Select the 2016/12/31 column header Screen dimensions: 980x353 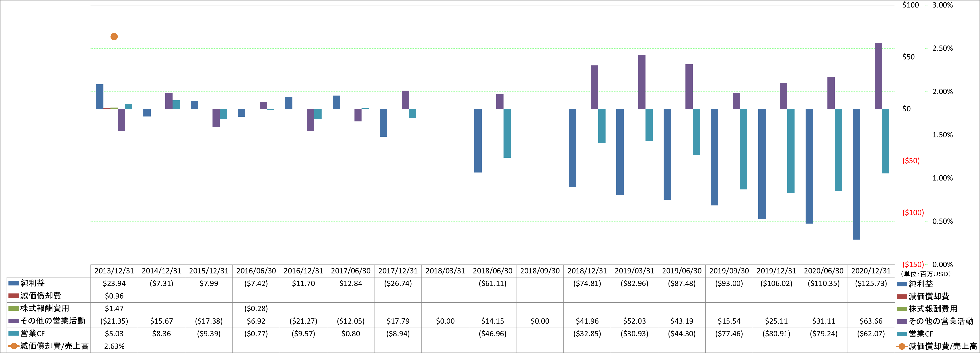tap(303, 271)
